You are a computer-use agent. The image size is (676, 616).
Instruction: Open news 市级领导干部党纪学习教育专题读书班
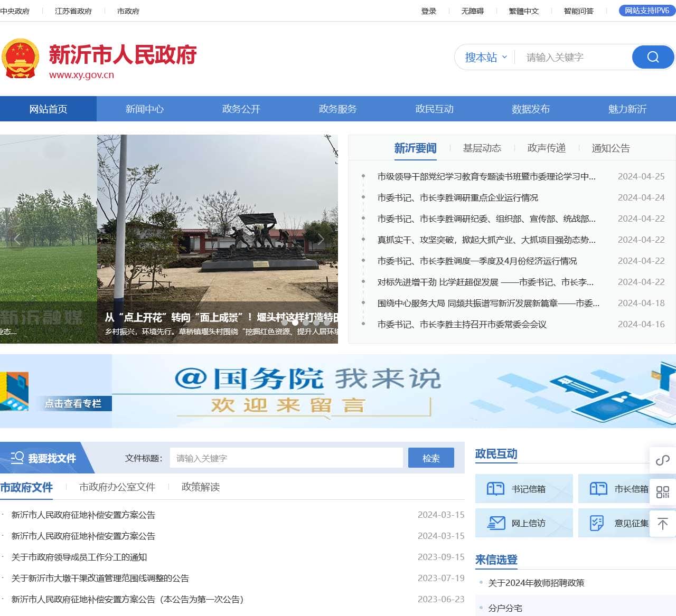(x=486, y=176)
